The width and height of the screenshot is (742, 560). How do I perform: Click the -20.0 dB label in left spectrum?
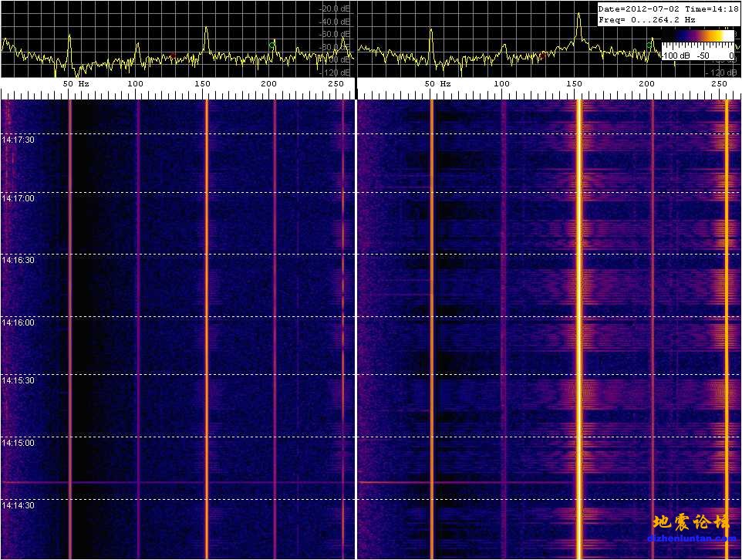pyautogui.click(x=336, y=9)
